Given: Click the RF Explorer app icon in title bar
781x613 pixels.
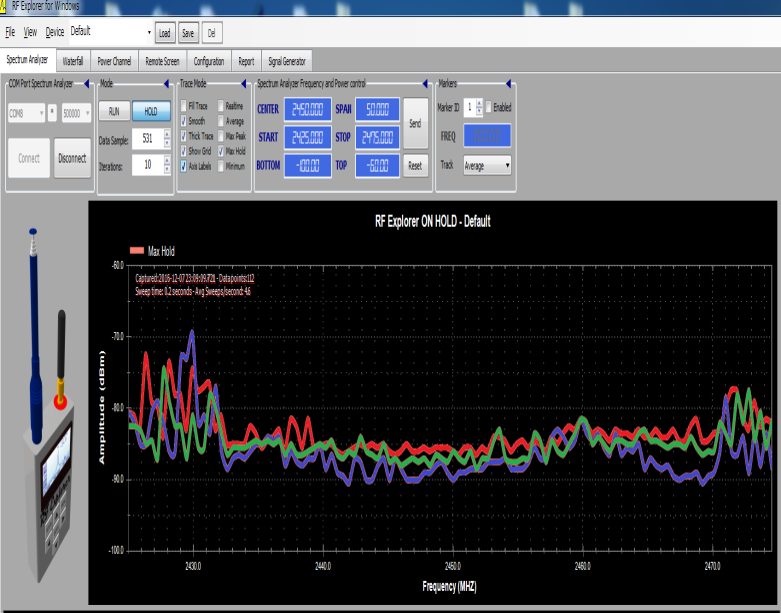Looking at the screenshot, I should (5, 6).
